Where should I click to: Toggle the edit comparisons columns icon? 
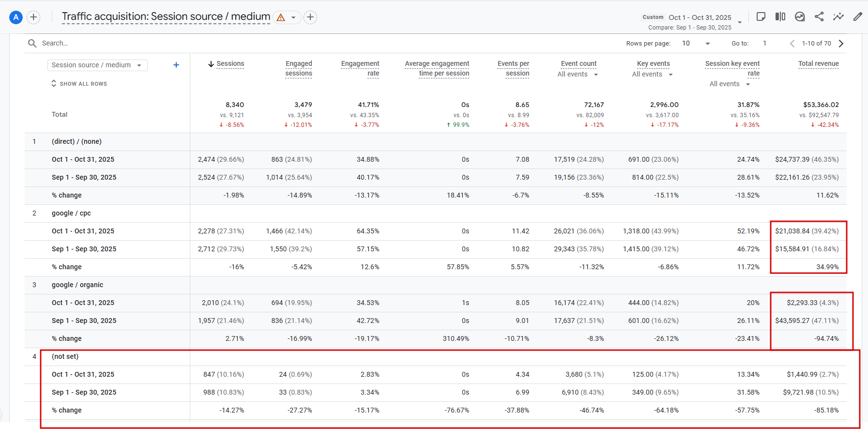(780, 17)
